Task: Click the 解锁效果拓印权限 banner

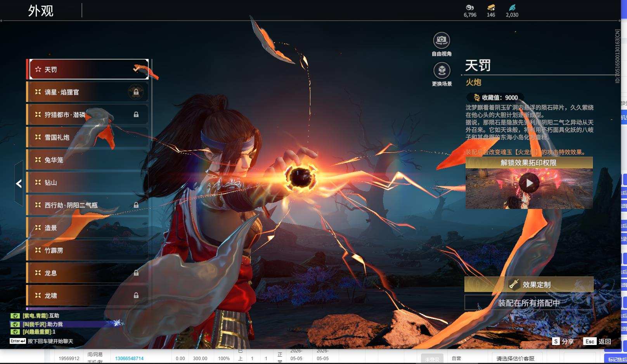Action: tap(529, 163)
